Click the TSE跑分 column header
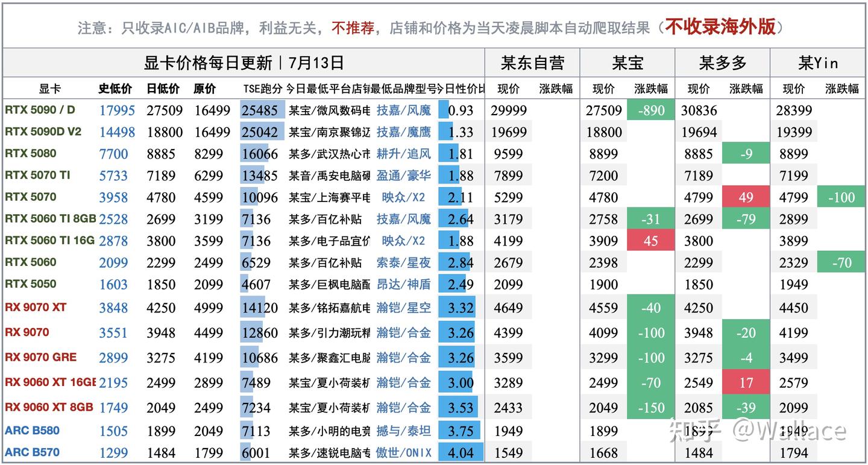Screen dimensions: 868x465 coord(263,89)
